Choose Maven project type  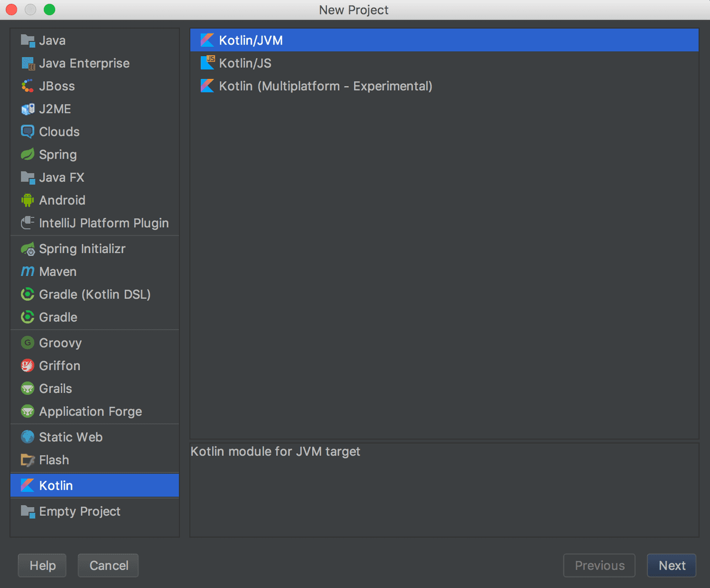click(x=58, y=272)
